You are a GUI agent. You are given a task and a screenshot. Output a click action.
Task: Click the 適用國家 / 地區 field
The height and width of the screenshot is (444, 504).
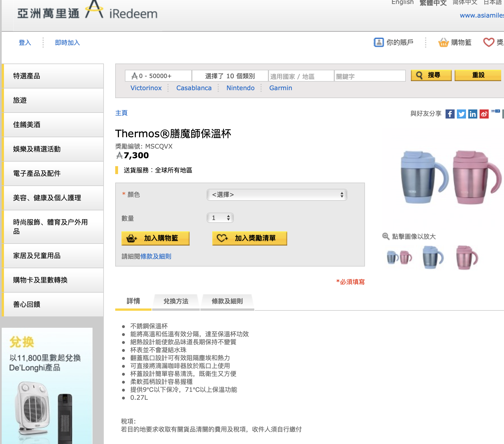pyautogui.click(x=301, y=76)
